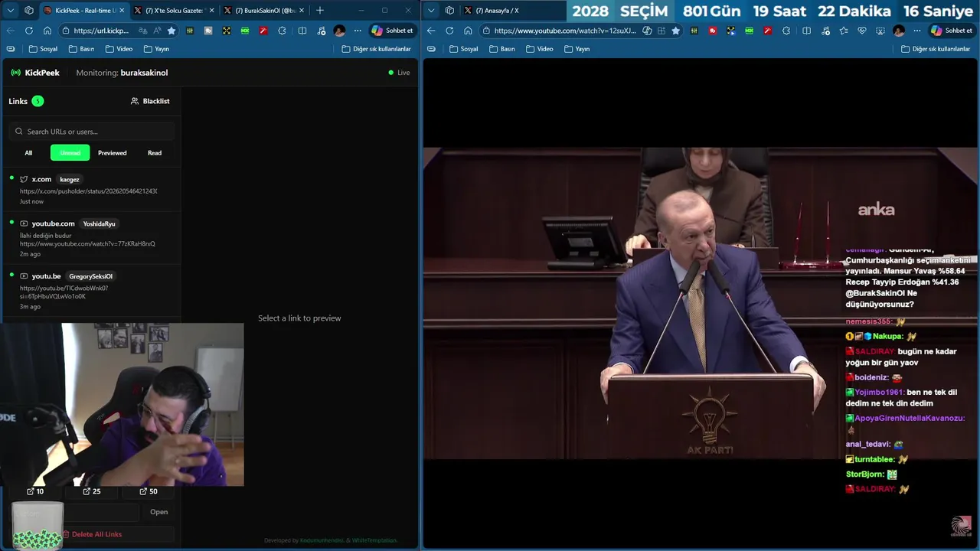Open browser essentials heart icon in right browser
980x551 pixels.
[x=862, y=31]
